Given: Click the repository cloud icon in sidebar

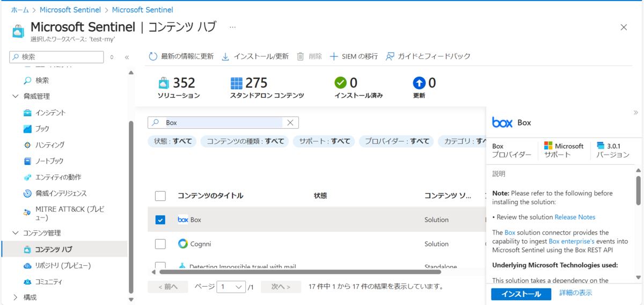Looking at the screenshot, I should tap(27, 266).
